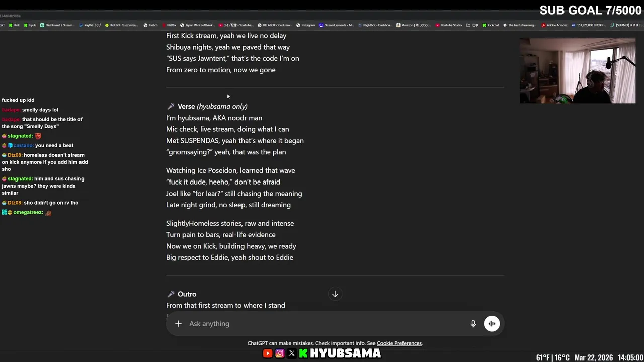644x362 pixels.
Task: Jump to bottom with the down-arrow button
Action: coord(335,294)
